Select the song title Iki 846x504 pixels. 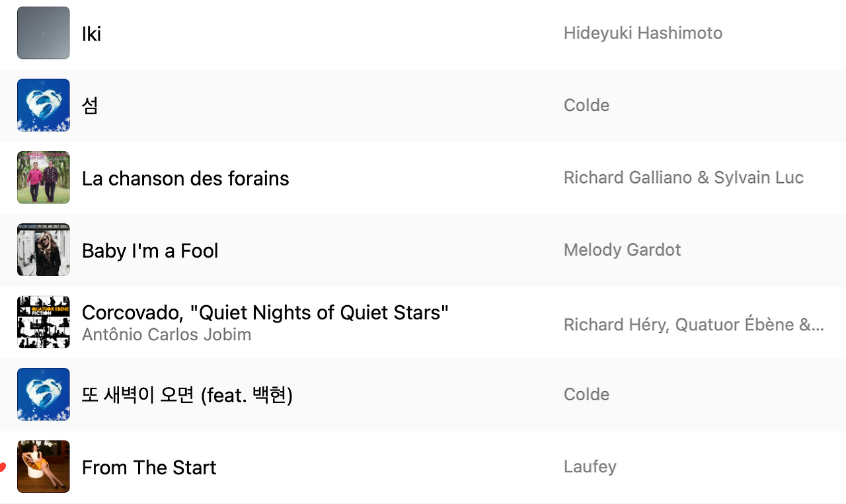tap(91, 34)
